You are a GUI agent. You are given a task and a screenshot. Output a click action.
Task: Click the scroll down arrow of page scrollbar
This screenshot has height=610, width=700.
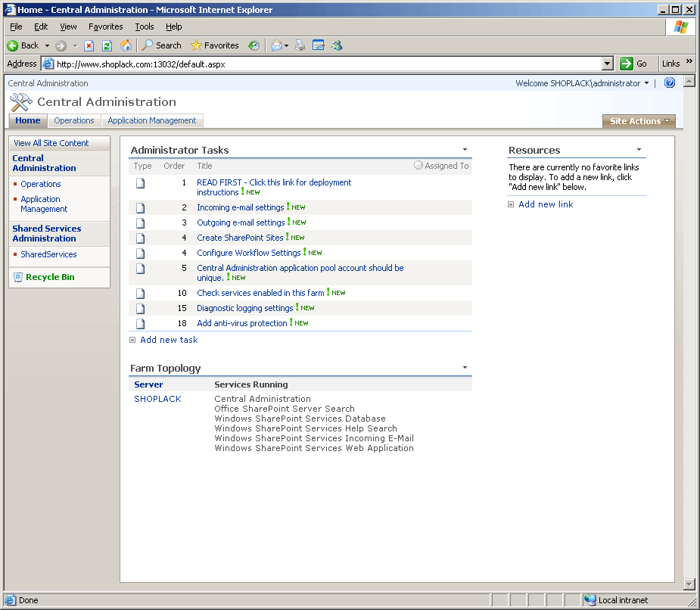click(x=689, y=584)
